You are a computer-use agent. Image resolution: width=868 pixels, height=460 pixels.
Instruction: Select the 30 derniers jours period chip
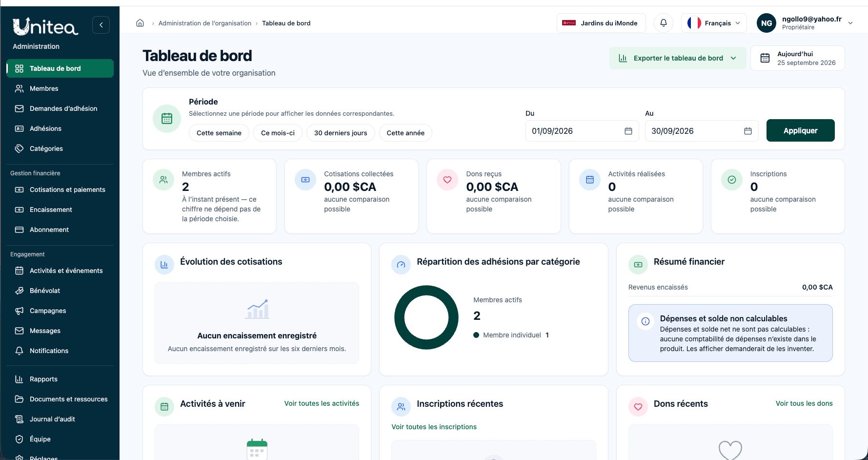[x=341, y=133]
